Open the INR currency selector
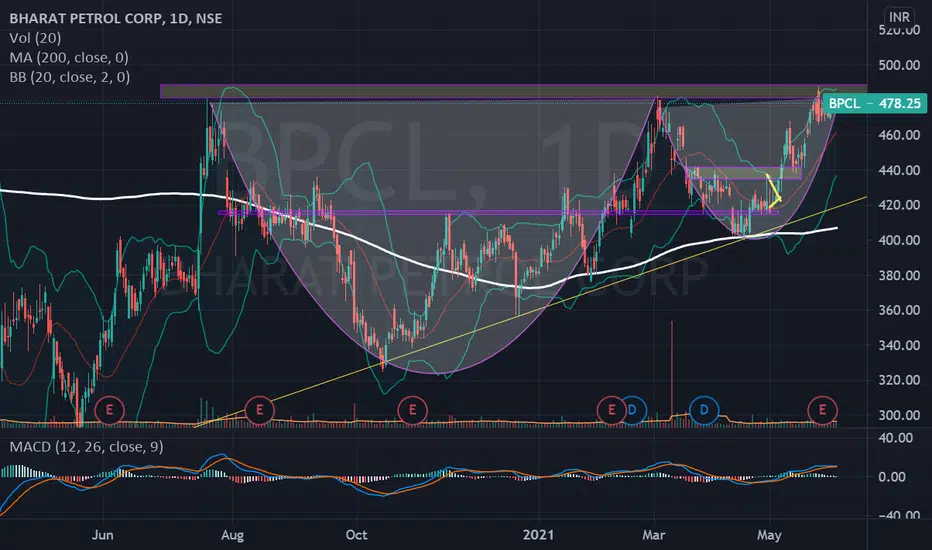Screen dimensions: 932x550 [899, 17]
